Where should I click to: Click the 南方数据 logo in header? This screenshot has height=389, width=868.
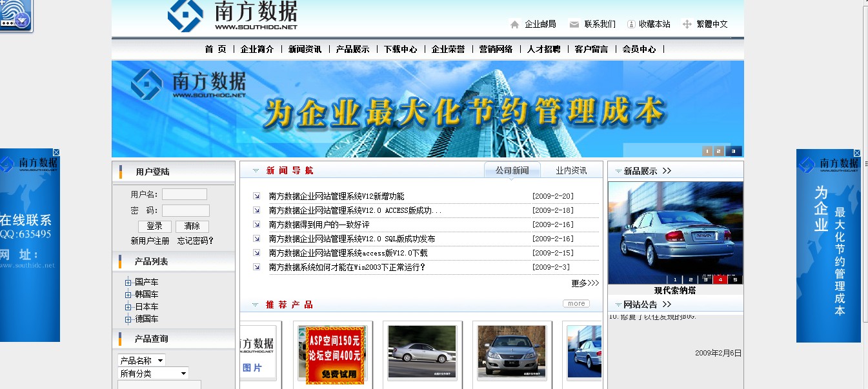click(x=232, y=16)
